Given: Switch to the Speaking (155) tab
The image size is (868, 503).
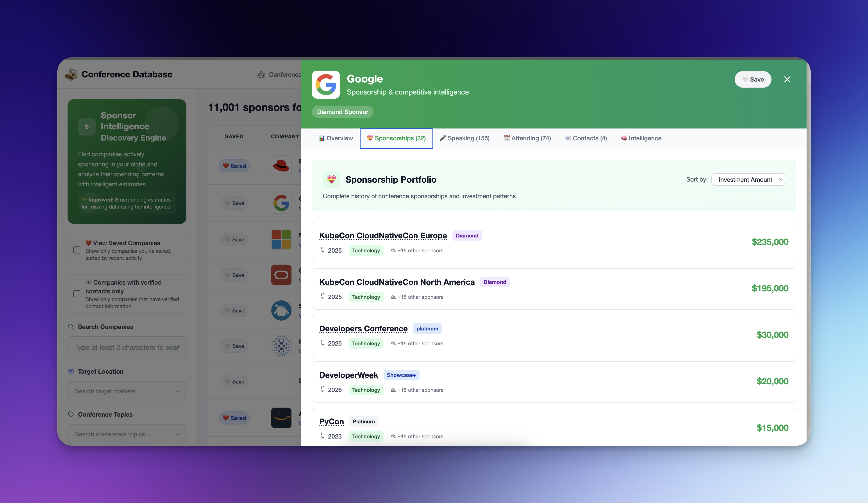Looking at the screenshot, I should click(x=464, y=138).
